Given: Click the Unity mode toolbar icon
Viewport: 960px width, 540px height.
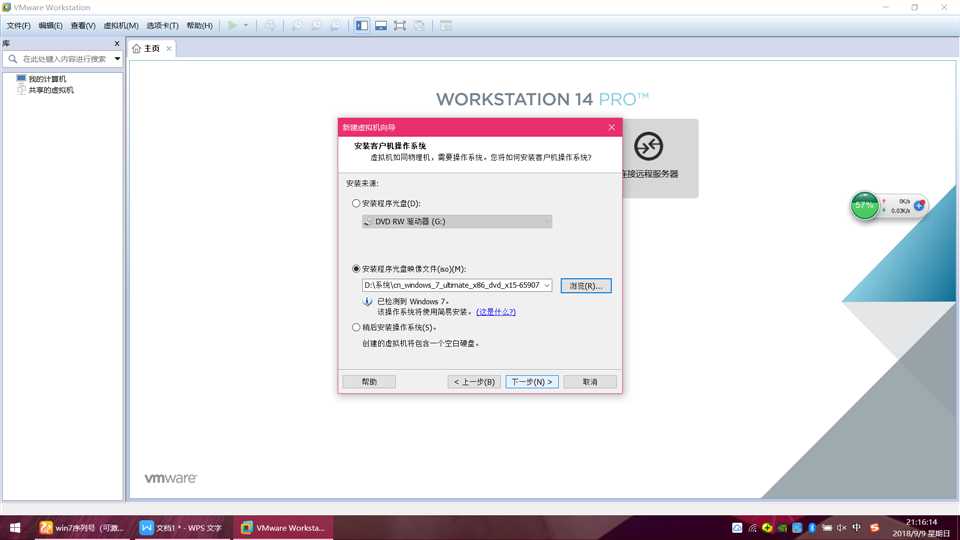Looking at the screenshot, I should pos(419,26).
